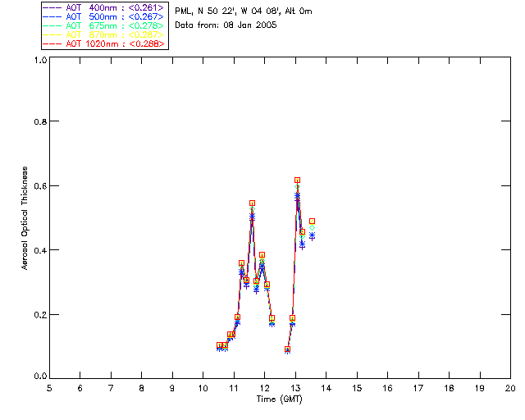This screenshot has width=525, height=420.
Task: Click the y-axis tick label 1.0
Action: click(x=40, y=60)
